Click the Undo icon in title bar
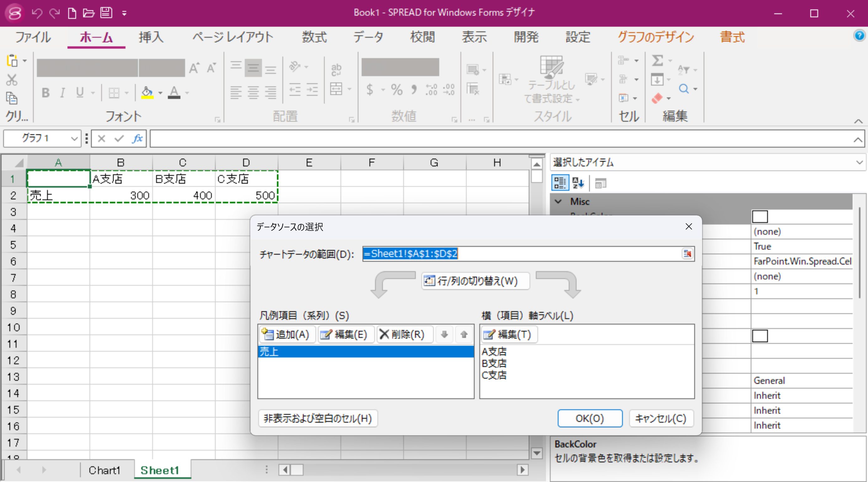868x482 pixels. 37,13
